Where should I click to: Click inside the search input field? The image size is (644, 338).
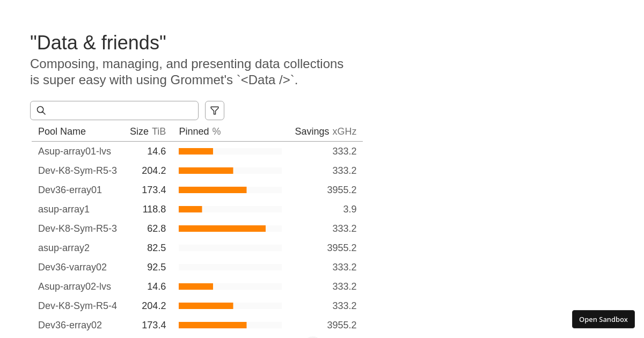[118, 111]
